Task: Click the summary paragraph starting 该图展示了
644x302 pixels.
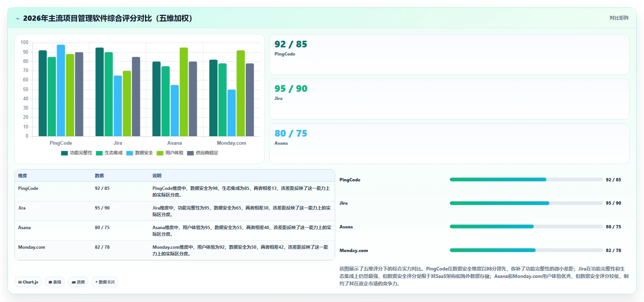Action: 484,276
